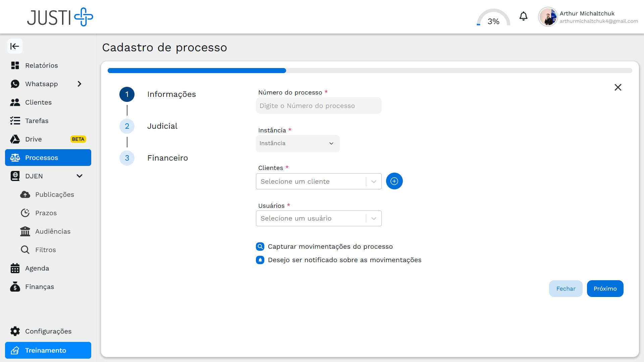Click the Próximo button
This screenshot has height=362, width=644.
click(605, 289)
